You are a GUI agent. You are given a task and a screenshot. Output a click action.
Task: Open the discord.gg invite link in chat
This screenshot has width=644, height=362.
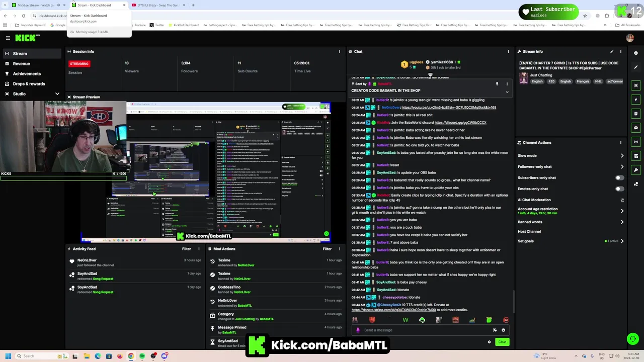point(460,122)
